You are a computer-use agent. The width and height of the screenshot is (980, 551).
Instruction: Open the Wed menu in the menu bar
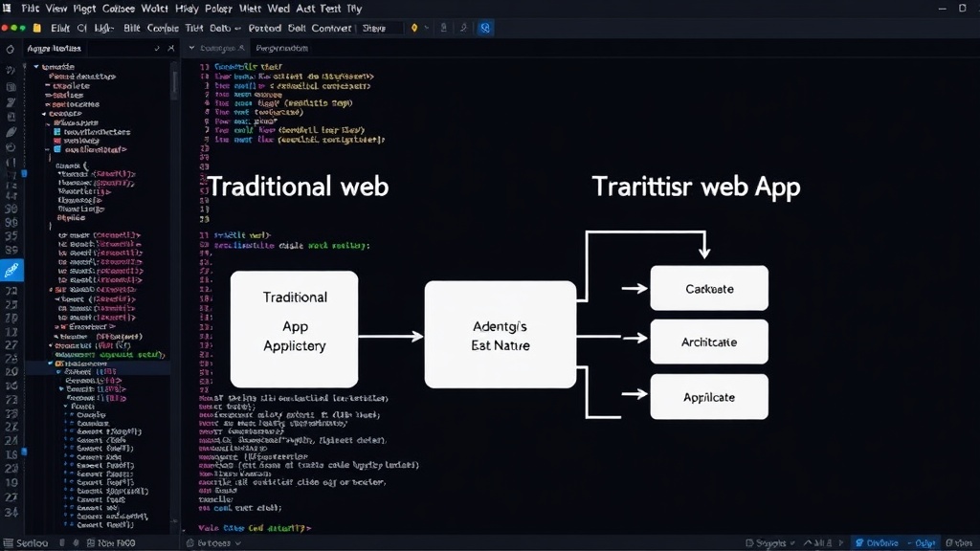pos(278,9)
